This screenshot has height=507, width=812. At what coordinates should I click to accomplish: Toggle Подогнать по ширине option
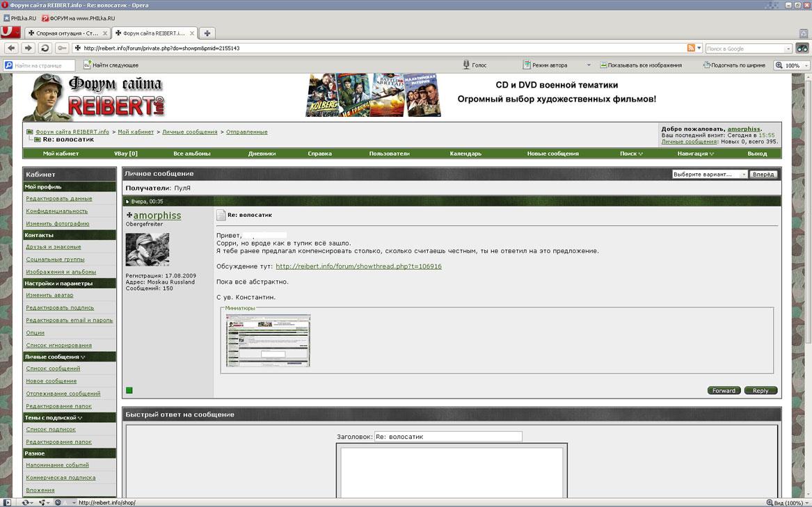[x=735, y=65]
